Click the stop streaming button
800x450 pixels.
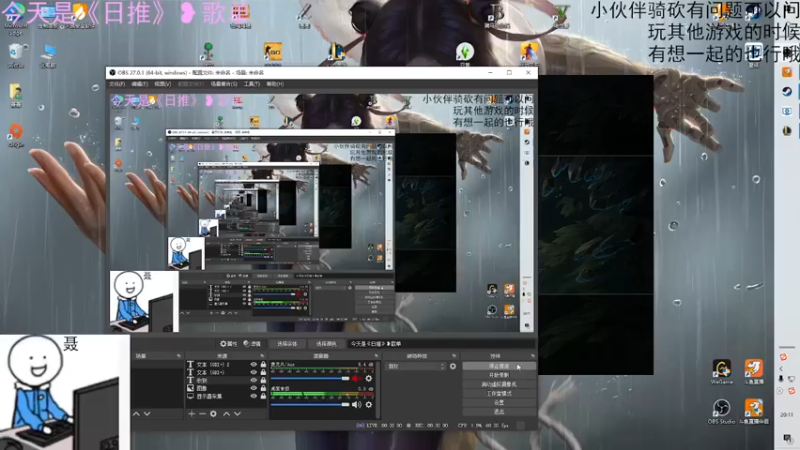pos(499,366)
